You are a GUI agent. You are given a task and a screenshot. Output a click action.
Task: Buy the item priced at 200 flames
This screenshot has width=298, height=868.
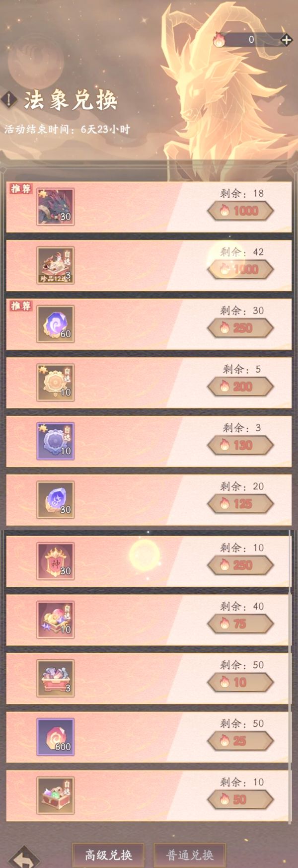[x=240, y=387]
